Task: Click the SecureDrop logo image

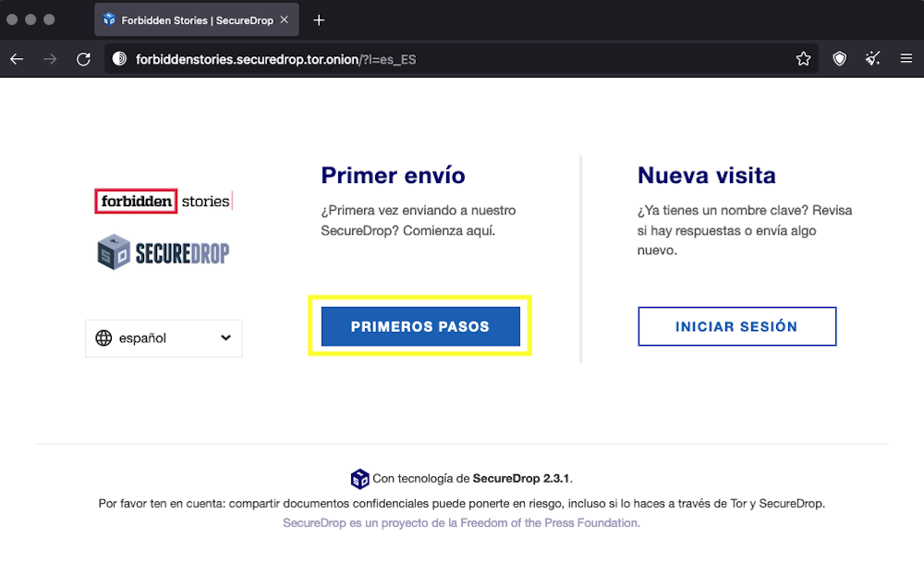Action: click(164, 252)
